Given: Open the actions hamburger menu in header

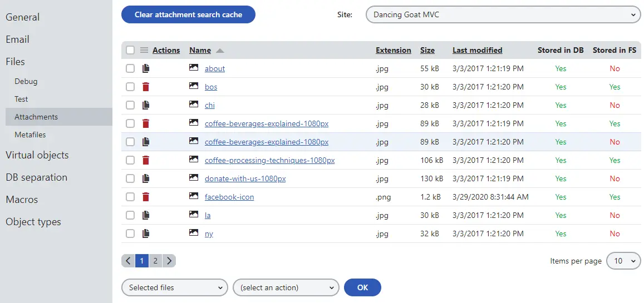Looking at the screenshot, I should pos(144,50).
